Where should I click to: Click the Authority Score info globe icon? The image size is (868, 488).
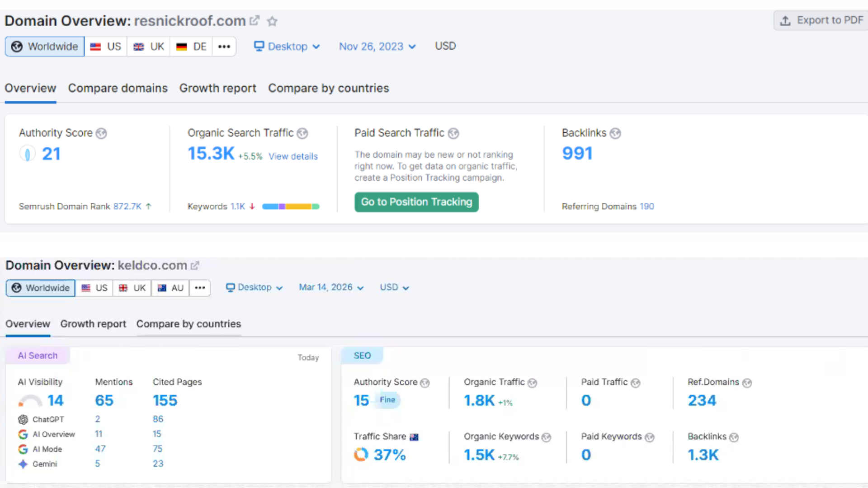coord(101,133)
